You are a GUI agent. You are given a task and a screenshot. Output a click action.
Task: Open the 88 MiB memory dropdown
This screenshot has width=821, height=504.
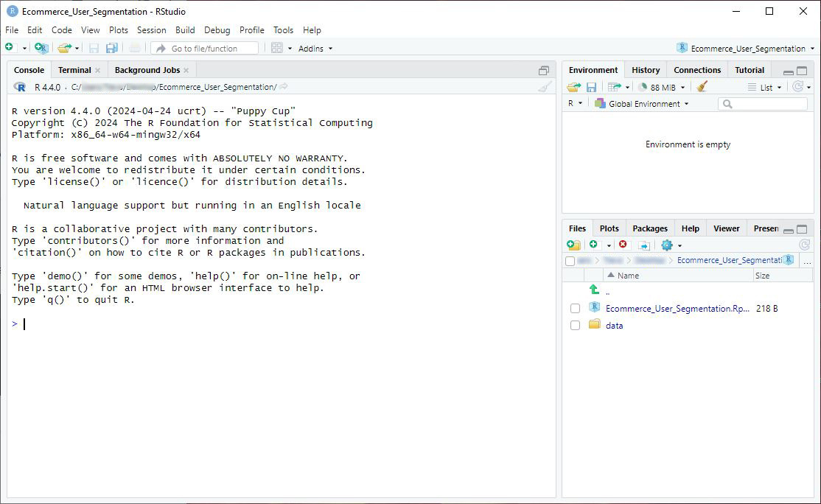[x=668, y=88]
